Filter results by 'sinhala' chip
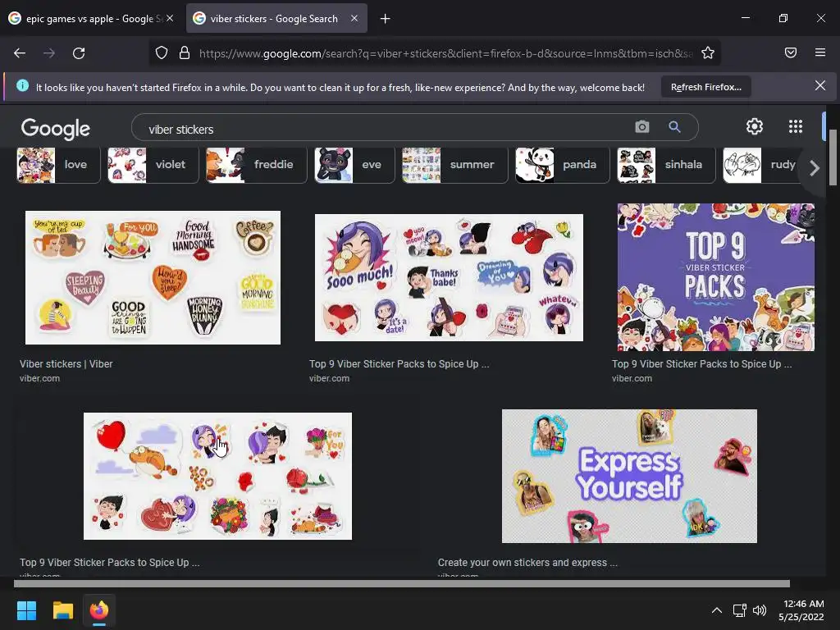The width and height of the screenshot is (840, 630). click(x=666, y=165)
